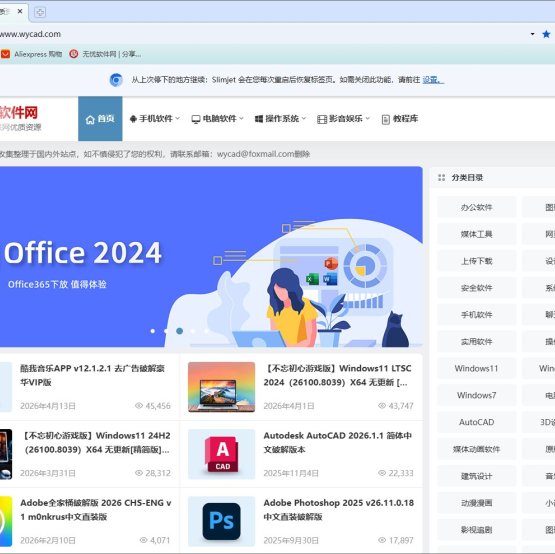
Task: Open the 手机软件 sidebar category
Action: 476,315
